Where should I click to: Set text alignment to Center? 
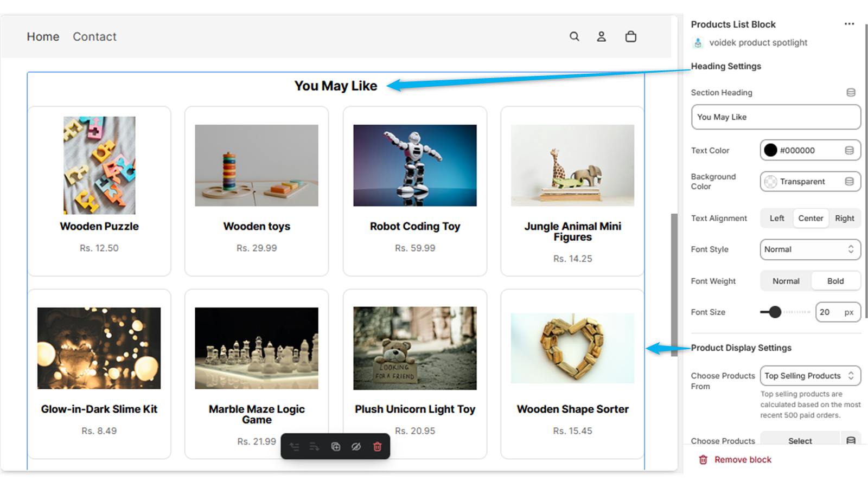(x=810, y=218)
